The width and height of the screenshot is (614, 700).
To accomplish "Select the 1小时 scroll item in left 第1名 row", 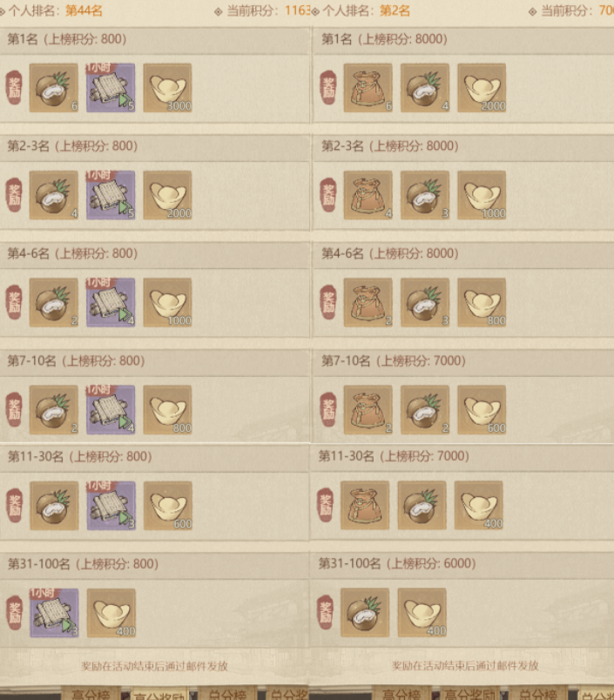I will 111,87.
